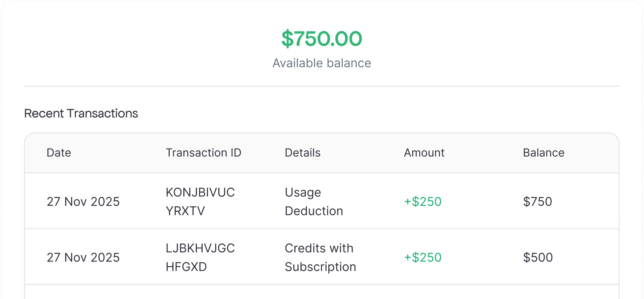644x299 pixels.
Task: Click the Date column header
Action: coord(59,153)
